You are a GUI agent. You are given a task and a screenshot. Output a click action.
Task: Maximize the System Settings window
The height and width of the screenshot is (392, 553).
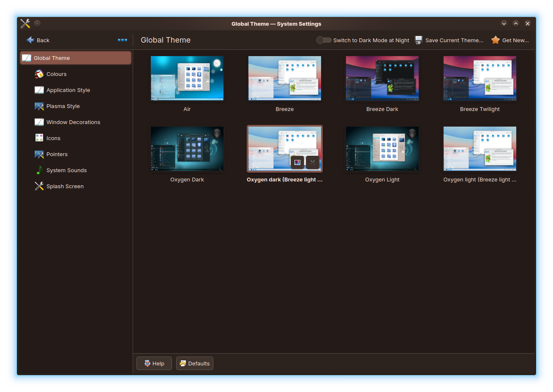click(x=516, y=24)
